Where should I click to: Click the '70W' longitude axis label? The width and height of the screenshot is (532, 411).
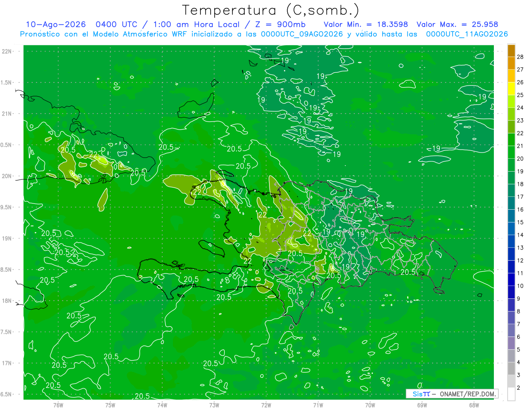pyautogui.click(x=370, y=405)
